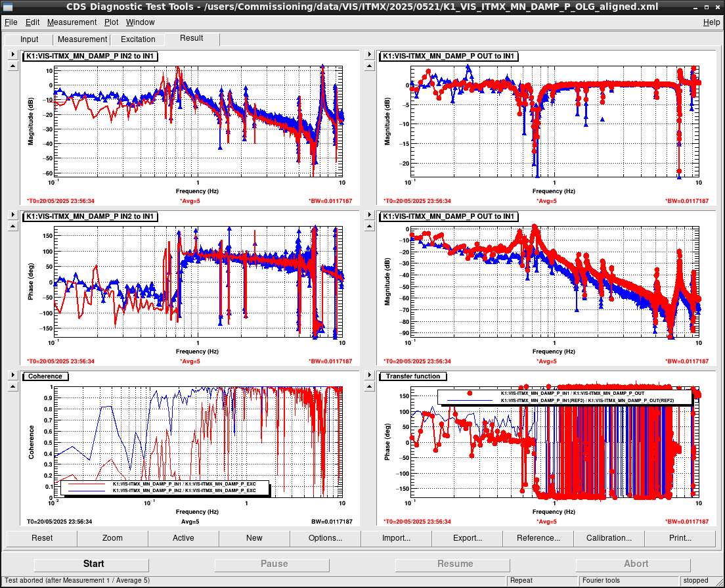Expand options of IN2 to IN1 phase plot
Screen dimensions: 725x588
[13, 215]
